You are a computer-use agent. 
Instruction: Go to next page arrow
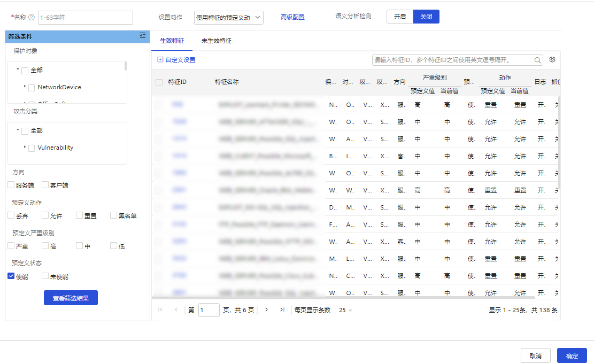pyautogui.click(x=266, y=309)
